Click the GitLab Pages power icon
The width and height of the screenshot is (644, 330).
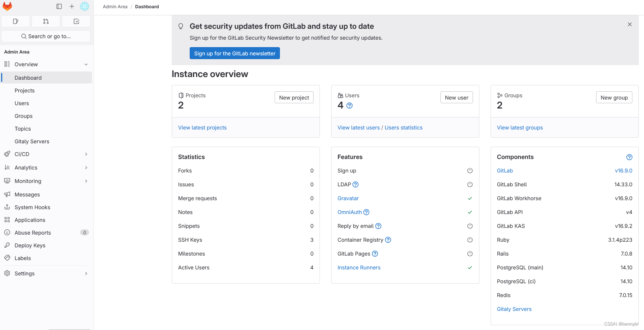(470, 254)
